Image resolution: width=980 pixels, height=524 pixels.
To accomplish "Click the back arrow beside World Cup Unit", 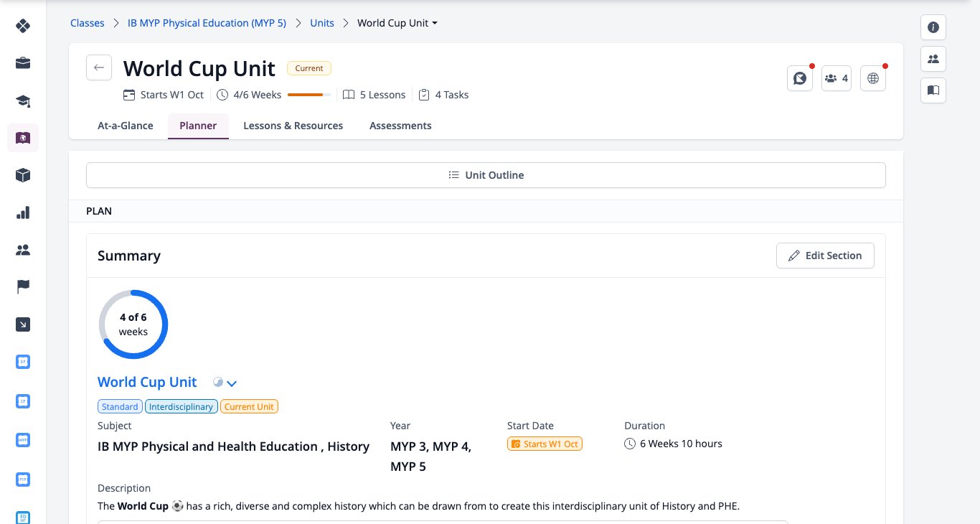I will tap(99, 68).
